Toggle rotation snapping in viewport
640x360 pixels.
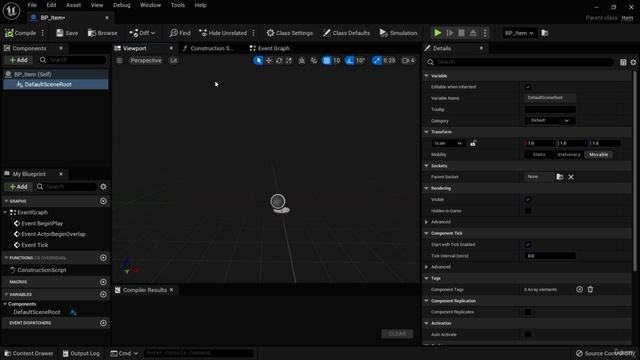(349, 60)
